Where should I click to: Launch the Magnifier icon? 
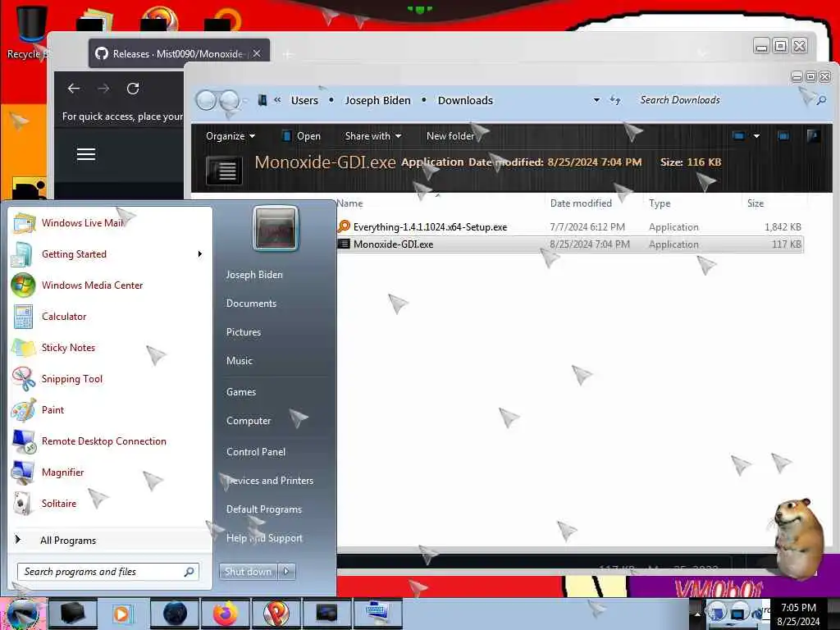23,472
